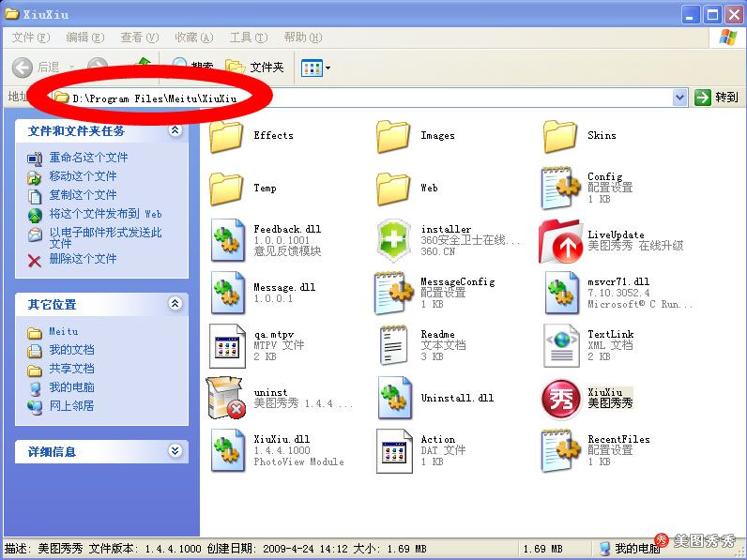Select the XiuXiu.dll file icon

coord(228,450)
